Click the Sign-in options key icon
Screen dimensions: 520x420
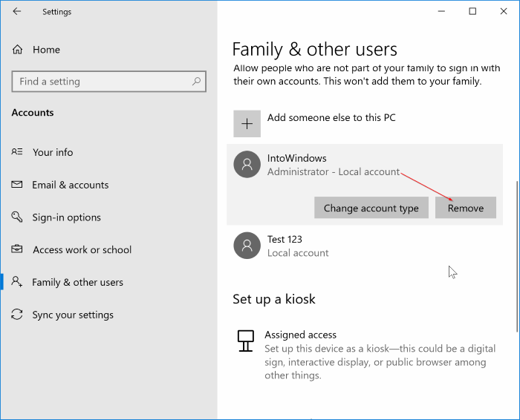point(17,217)
